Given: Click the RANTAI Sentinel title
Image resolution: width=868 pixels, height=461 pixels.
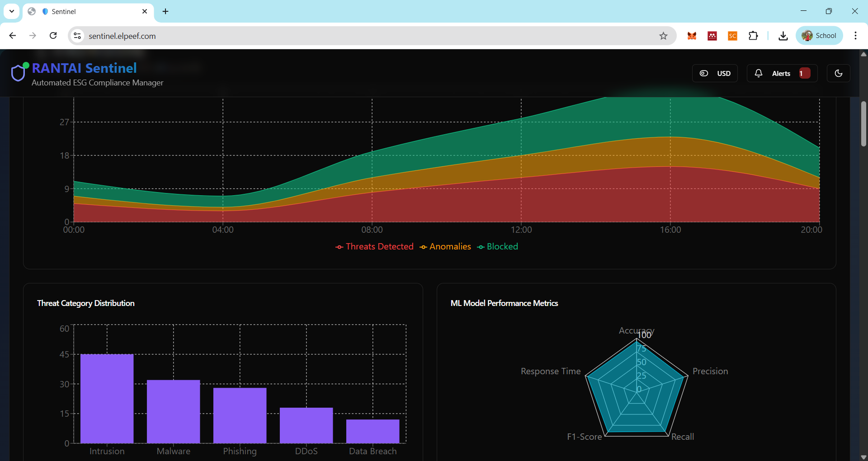Looking at the screenshot, I should click(84, 68).
